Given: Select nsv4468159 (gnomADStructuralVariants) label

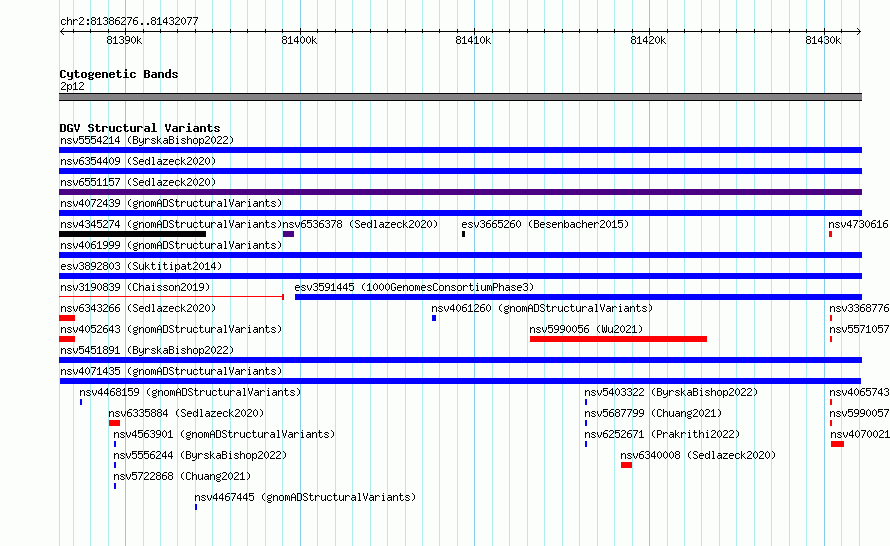Looking at the screenshot, I should [190, 392].
